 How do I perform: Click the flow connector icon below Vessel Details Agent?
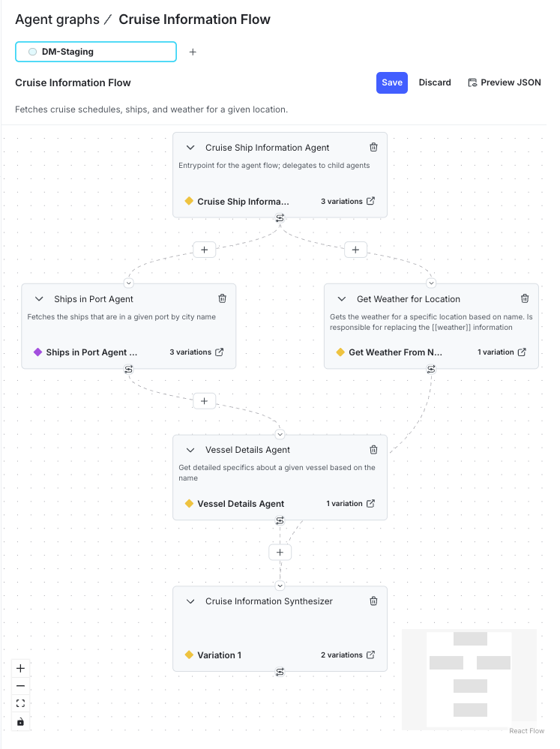pos(280,519)
